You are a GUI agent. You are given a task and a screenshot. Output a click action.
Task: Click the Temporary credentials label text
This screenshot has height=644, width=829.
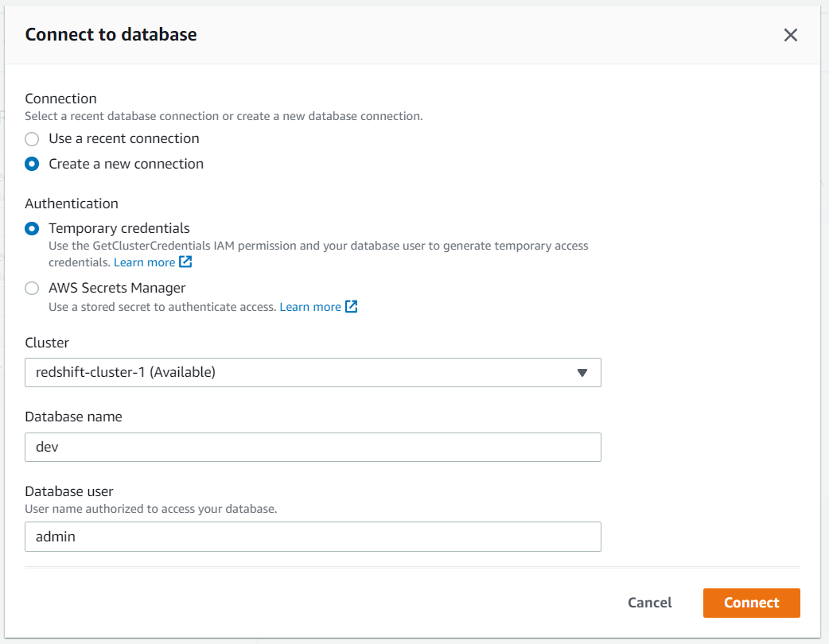pyautogui.click(x=119, y=229)
